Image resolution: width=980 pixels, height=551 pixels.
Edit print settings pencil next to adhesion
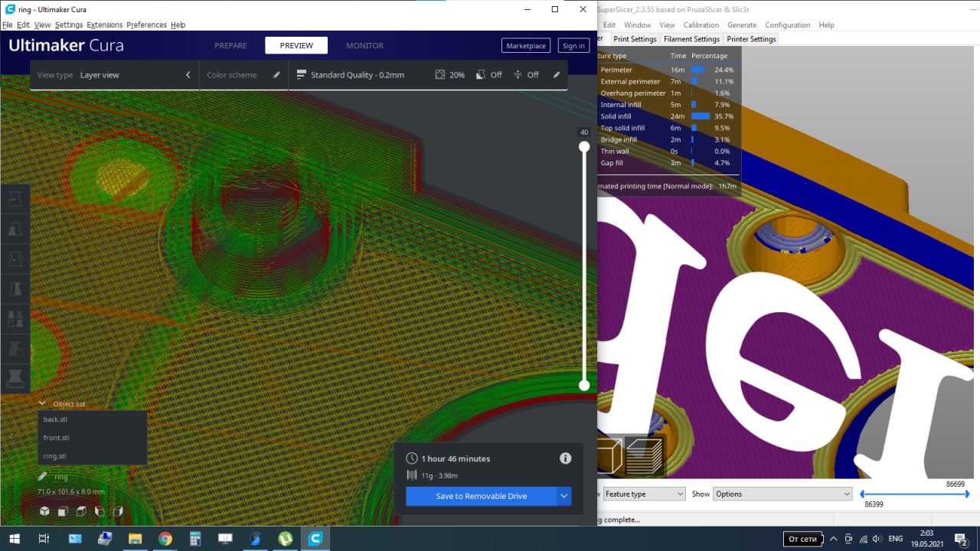[x=557, y=75]
